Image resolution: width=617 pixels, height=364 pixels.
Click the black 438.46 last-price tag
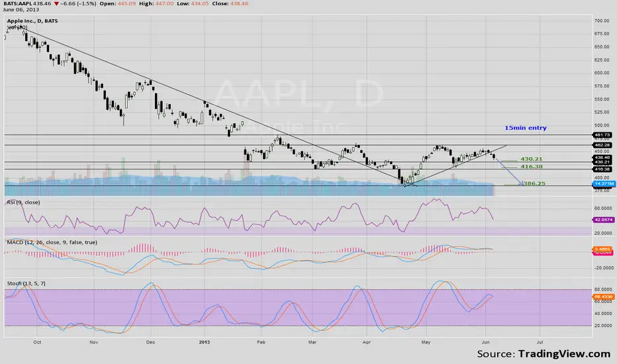pos(602,158)
